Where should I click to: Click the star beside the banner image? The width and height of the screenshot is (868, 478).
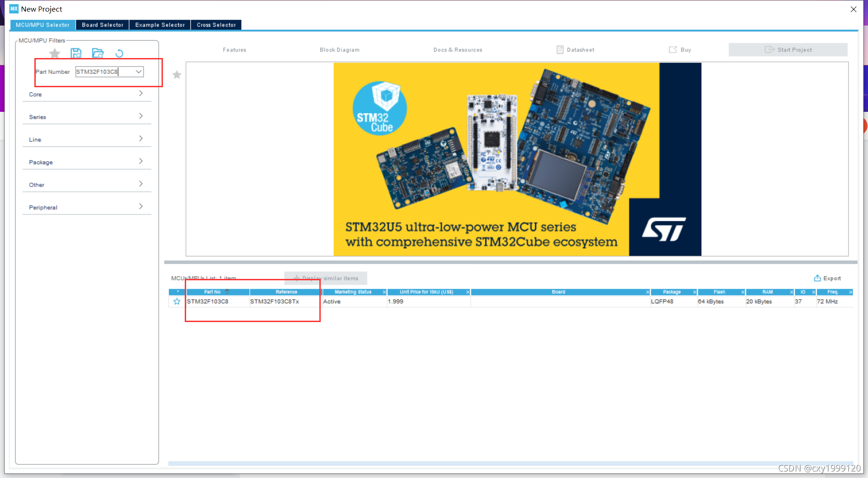177,75
